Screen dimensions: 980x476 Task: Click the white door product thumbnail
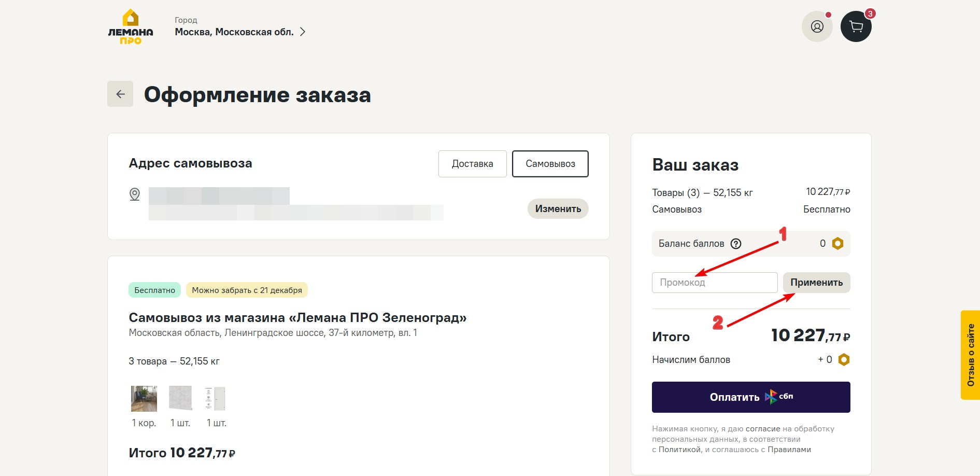216,399
